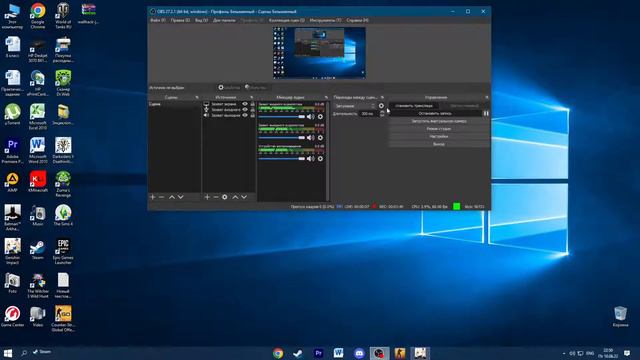Open settings gear of first mixer channel
Image resolution: width=640 pixels, height=360 pixels.
pyautogui.click(x=320, y=117)
